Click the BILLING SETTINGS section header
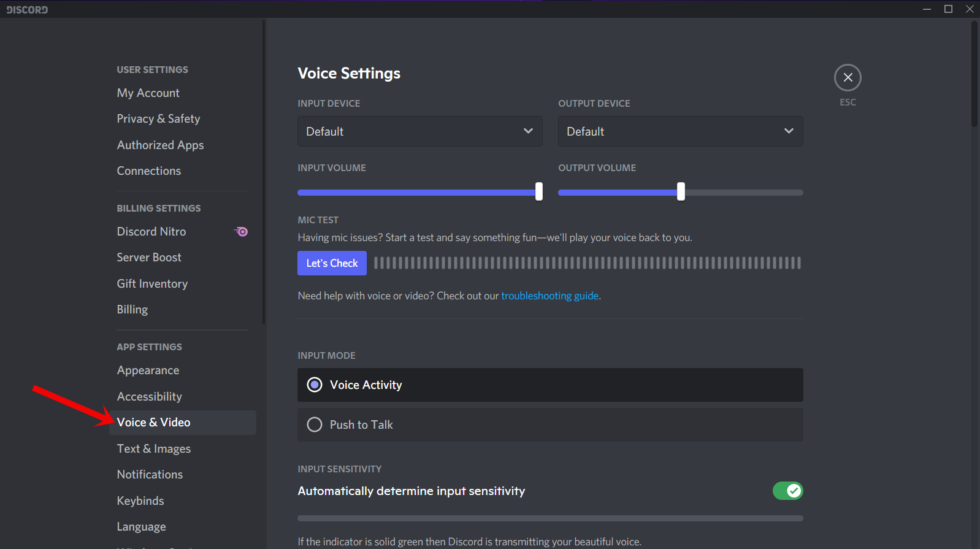980x549 pixels. click(159, 209)
